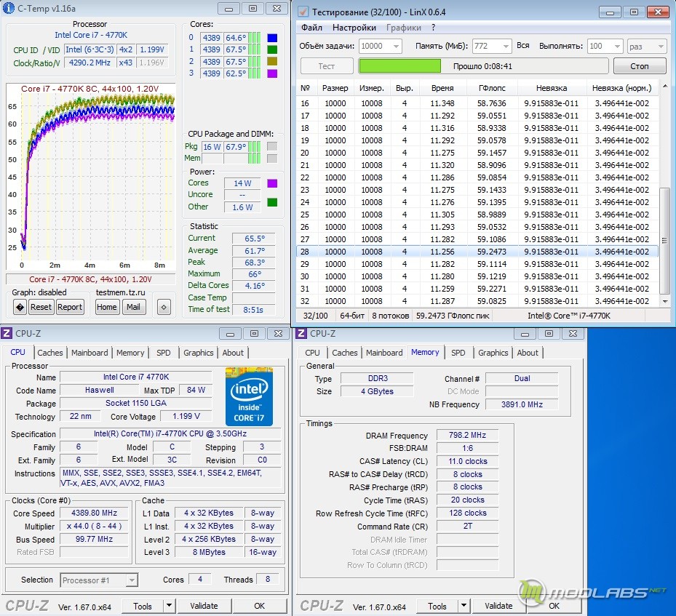The height and width of the screenshot is (616, 676).
Task: Open Tools dropdown arrow in left CPU-Z
Action: (170, 606)
